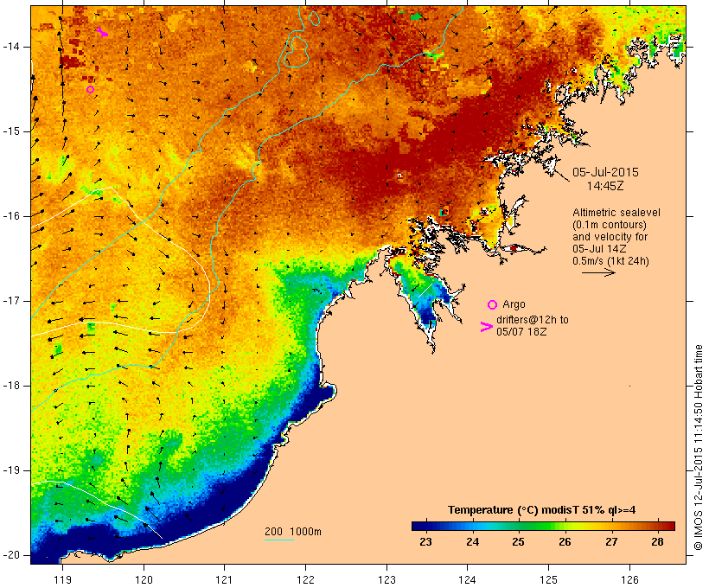Click the 'and velocity for' text
This screenshot has width=709, height=588.
click(610, 237)
